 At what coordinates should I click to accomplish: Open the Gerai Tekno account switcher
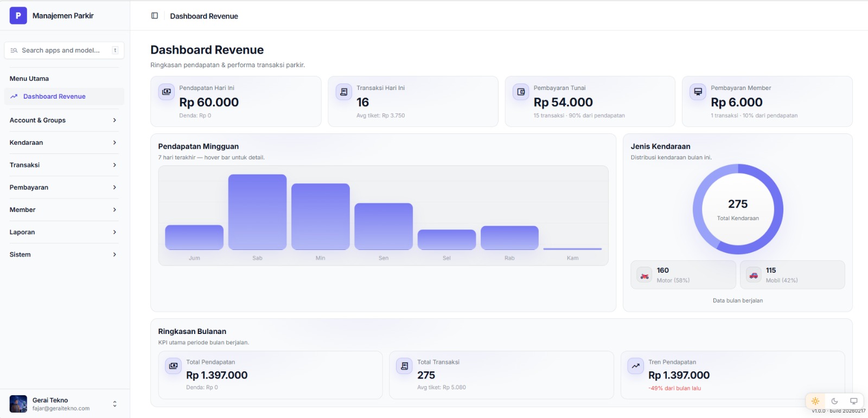[x=64, y=404]
